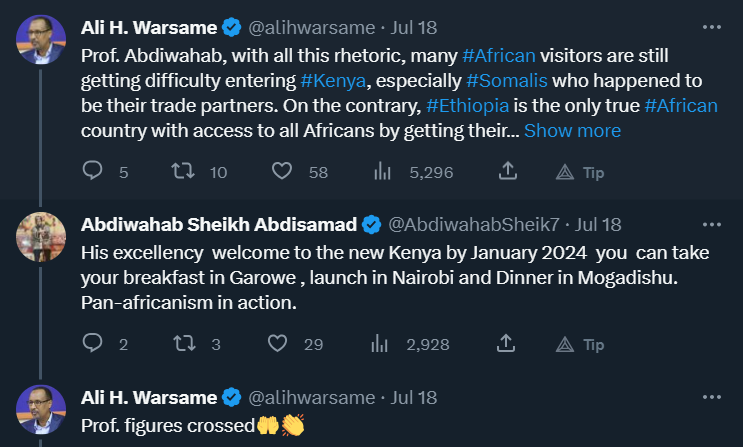
Task: Open more options on Abdiwahab's tweet
Action: tap(711, 224)
